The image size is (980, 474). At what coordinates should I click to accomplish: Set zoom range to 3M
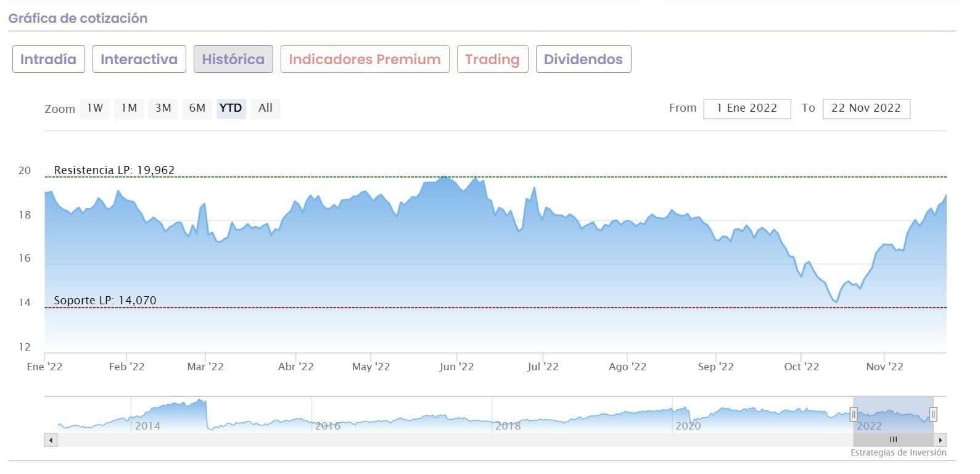click(163, 108)
